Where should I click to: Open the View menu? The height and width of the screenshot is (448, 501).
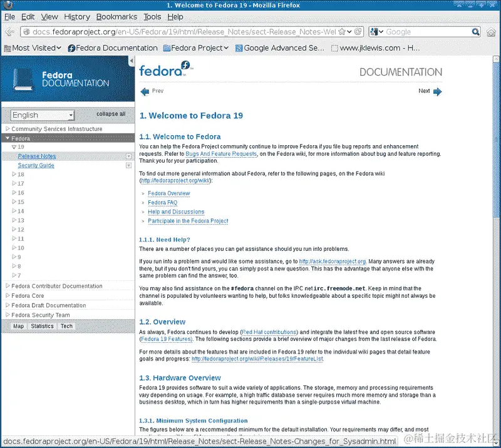[49, 17]
